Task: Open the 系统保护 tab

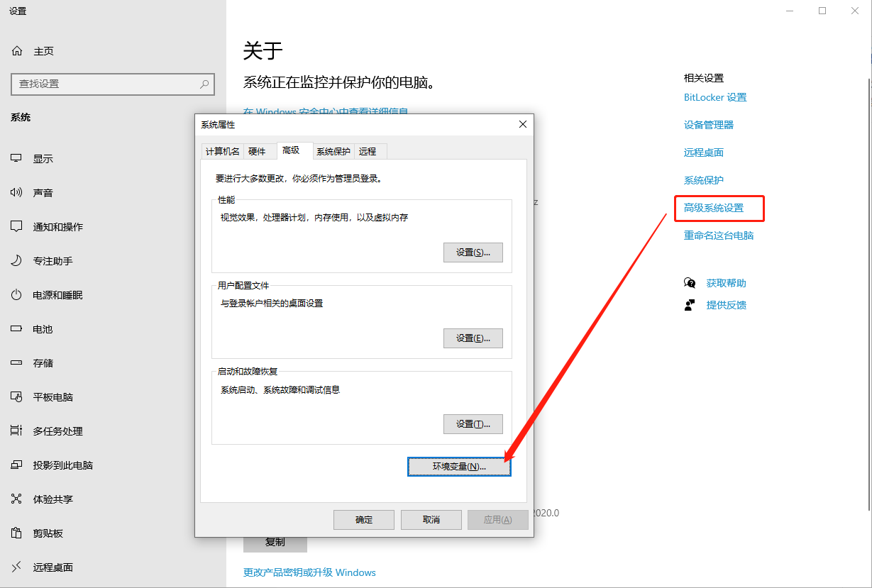Action: (333, 151)
